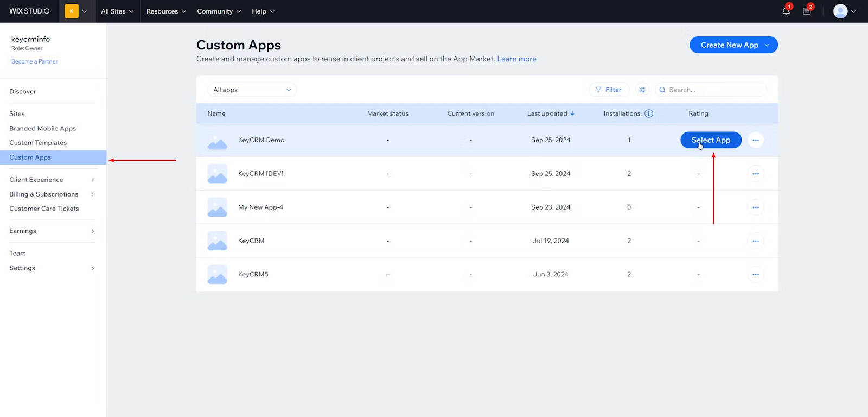868x417 pixels.
Task: Click the Installations info icon
Action: [649, 113]
